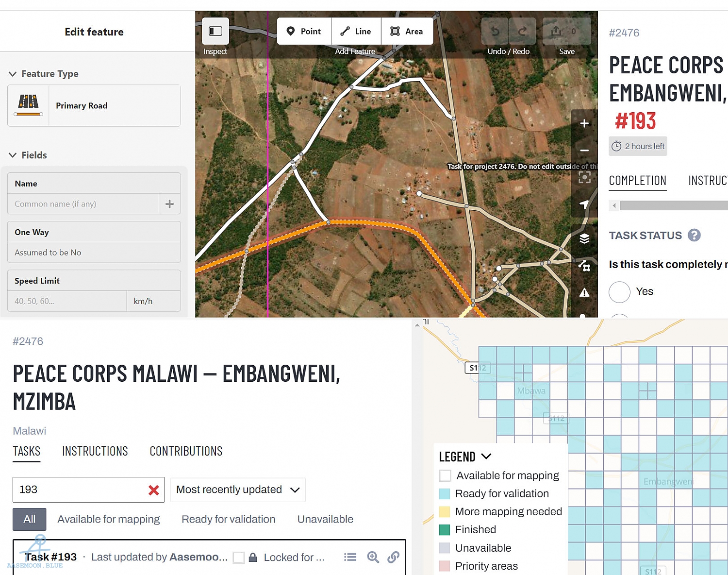Add another name with the plus icon

click(x=169, y=204)
